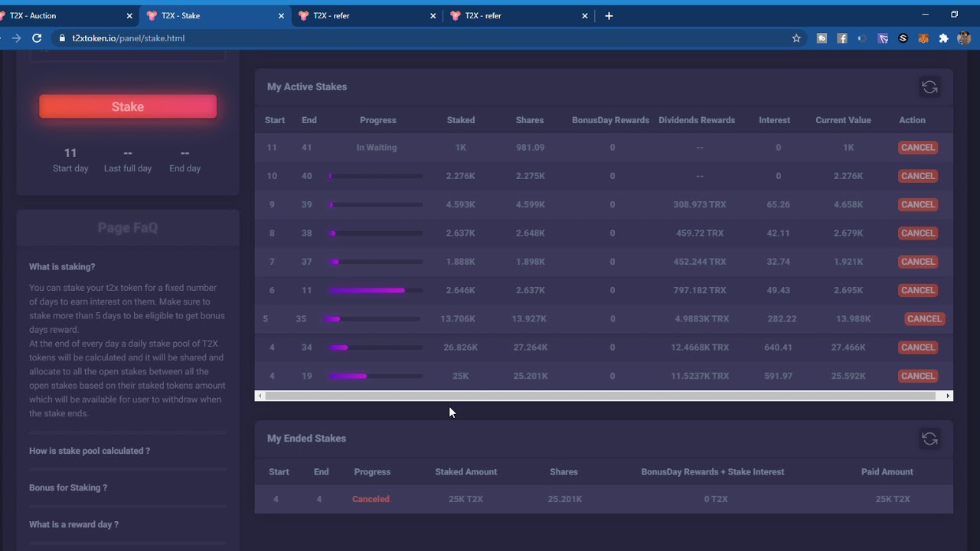Click the 'Start day' value 11

point(70,153)
